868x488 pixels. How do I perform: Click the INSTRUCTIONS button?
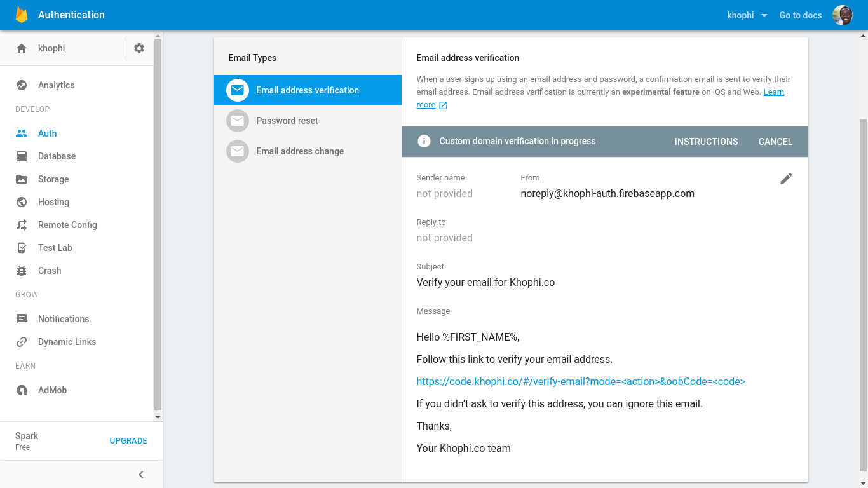(x=706, y=142)
